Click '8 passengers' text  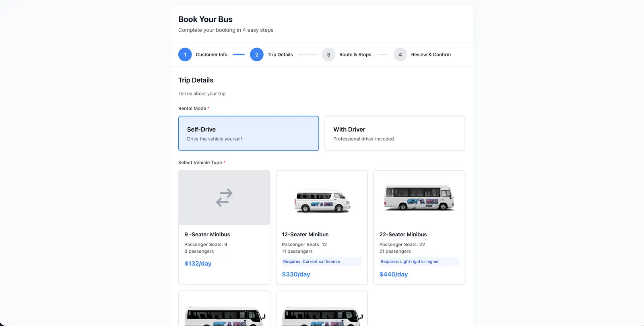pyautogui.click(x=199, y=252)
